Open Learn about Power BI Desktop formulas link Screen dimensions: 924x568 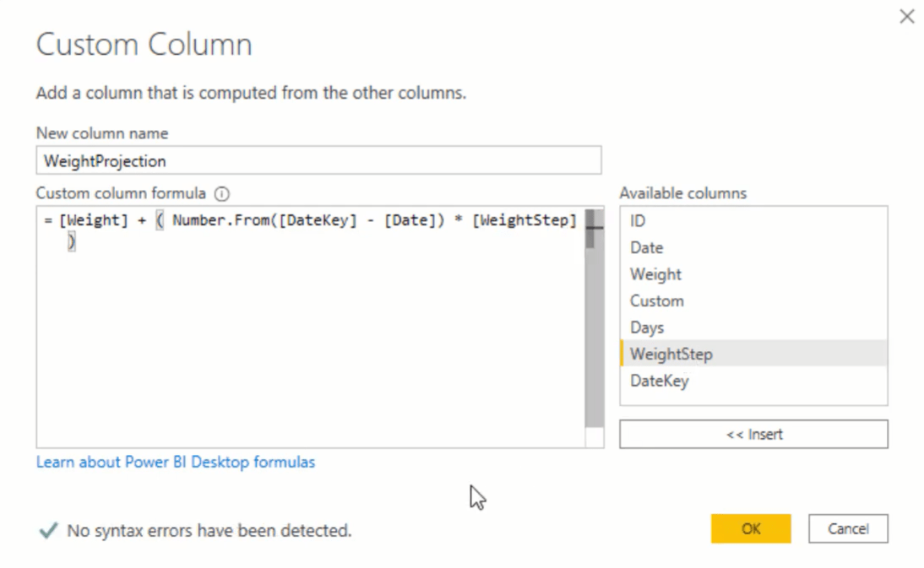click(176, 462)
